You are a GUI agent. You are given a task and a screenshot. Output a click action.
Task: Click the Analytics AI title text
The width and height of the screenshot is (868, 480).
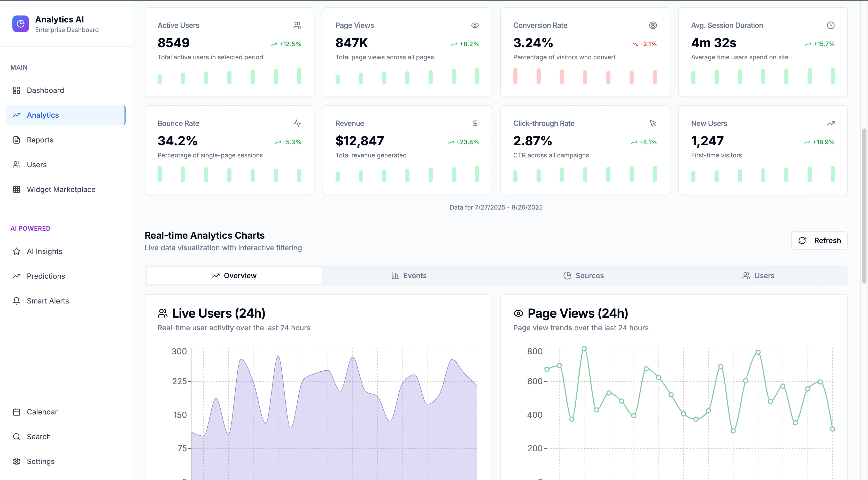tap(59, 20)
